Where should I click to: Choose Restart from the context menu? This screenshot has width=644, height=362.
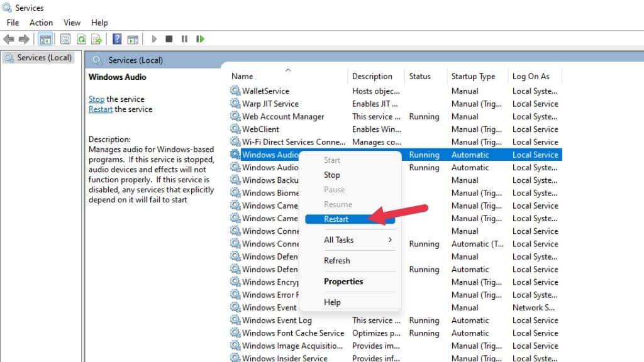tap(350, 219)
